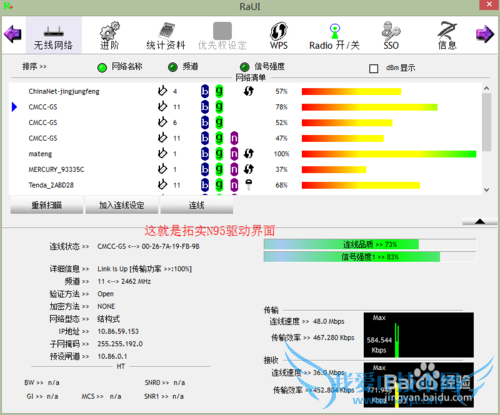Click the 优先权设定 priority setting icon
This screenshot has height=415, width=500.
[x=222, y=31]
